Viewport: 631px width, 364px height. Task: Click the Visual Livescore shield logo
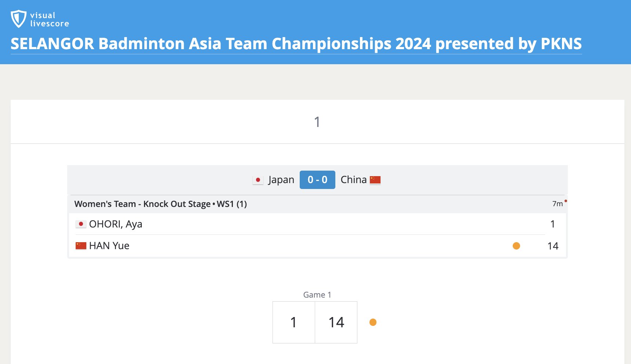coord(18,19)
